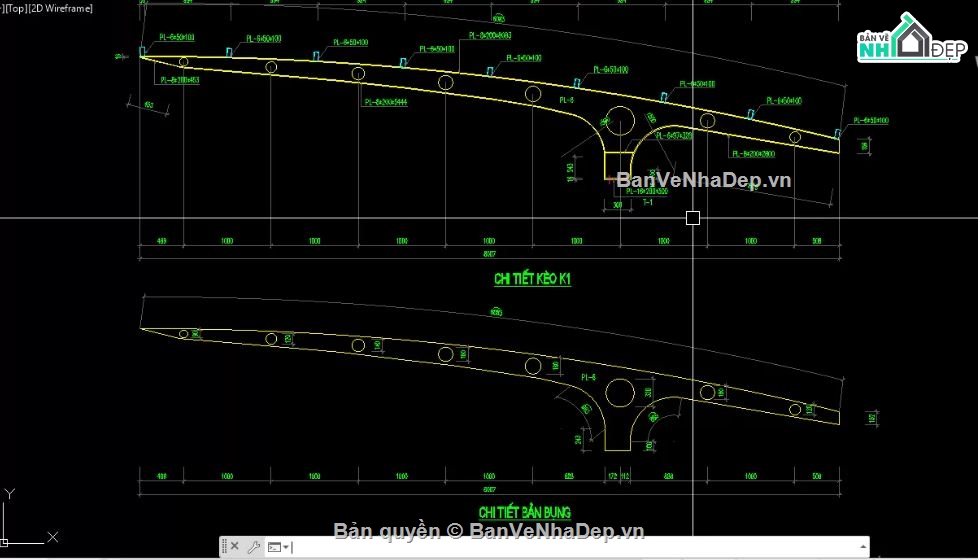Viewport: 978px width, 560px height.
Task: Open the [2D Wireframe] visual style menu
Action: point(59,8)
